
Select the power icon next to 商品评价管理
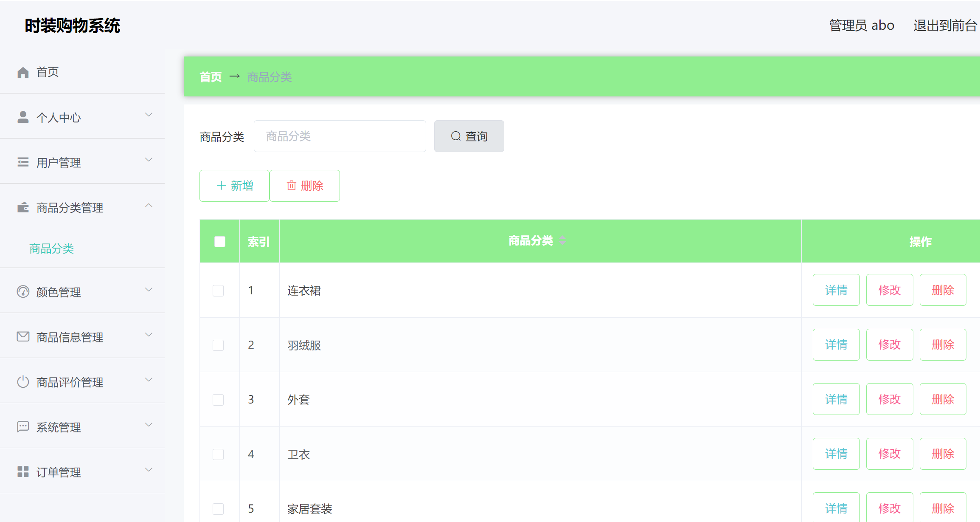point(23,381)
